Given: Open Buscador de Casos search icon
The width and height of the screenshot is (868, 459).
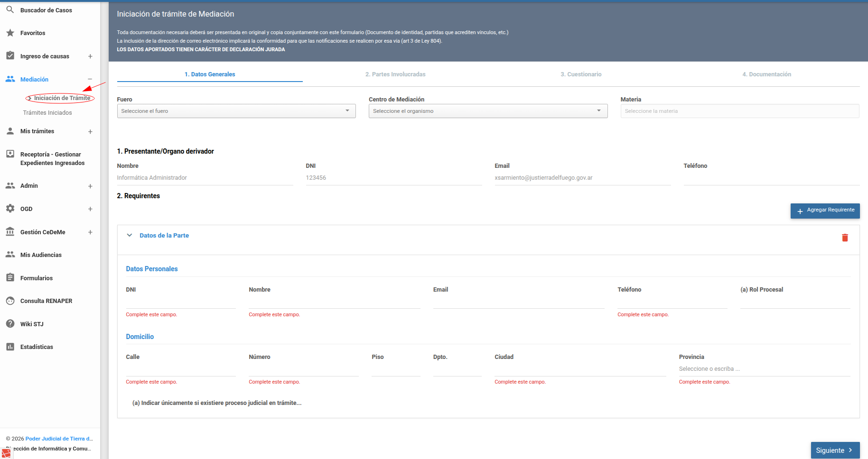Looking at the screenshot, I should click(x=10, y=9).
